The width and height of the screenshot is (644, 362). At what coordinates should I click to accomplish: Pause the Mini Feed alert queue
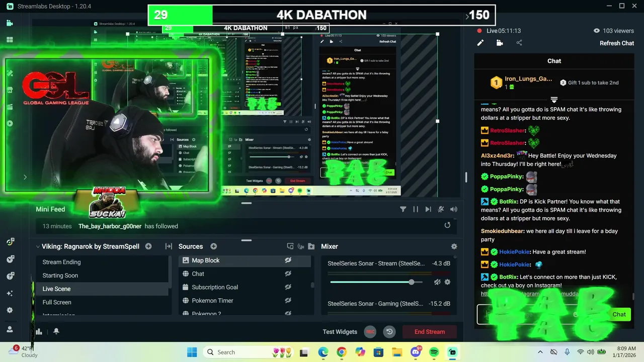click(x=416, y=209)
